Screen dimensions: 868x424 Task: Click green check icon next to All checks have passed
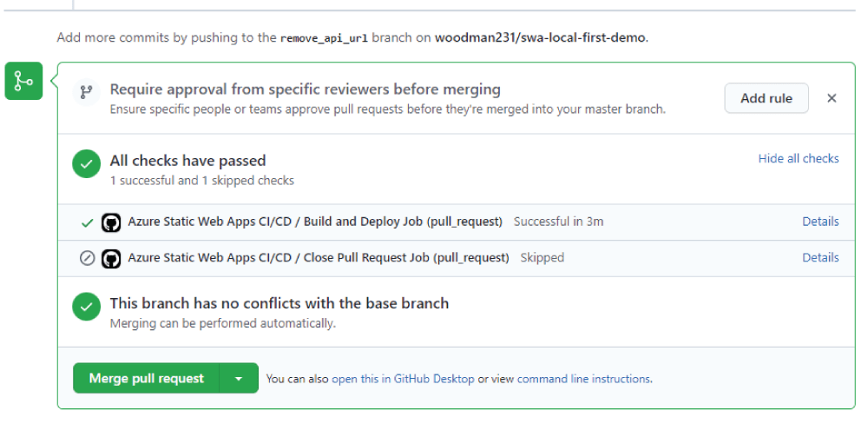click(86, 164)
